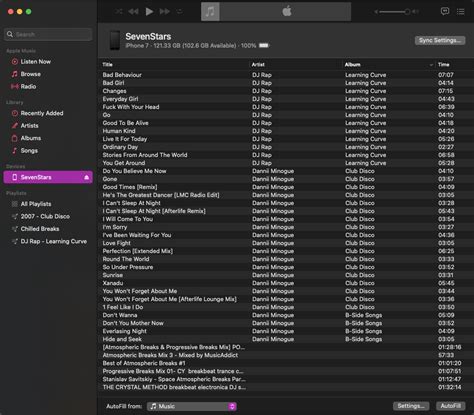The width and height of the screenshot is (474, 415).
Task: Show the Up Next queue list
Action: pos(460,12)
